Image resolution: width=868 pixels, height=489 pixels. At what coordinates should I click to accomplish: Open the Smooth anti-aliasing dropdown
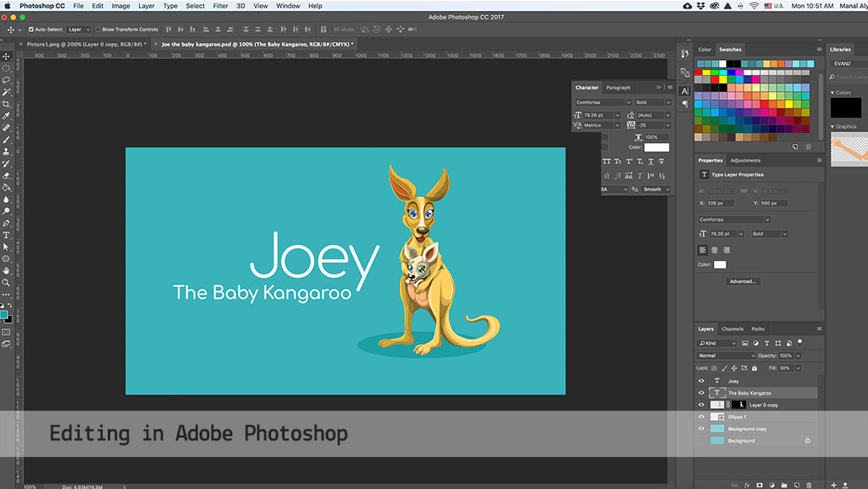click(x=657, y=189)
